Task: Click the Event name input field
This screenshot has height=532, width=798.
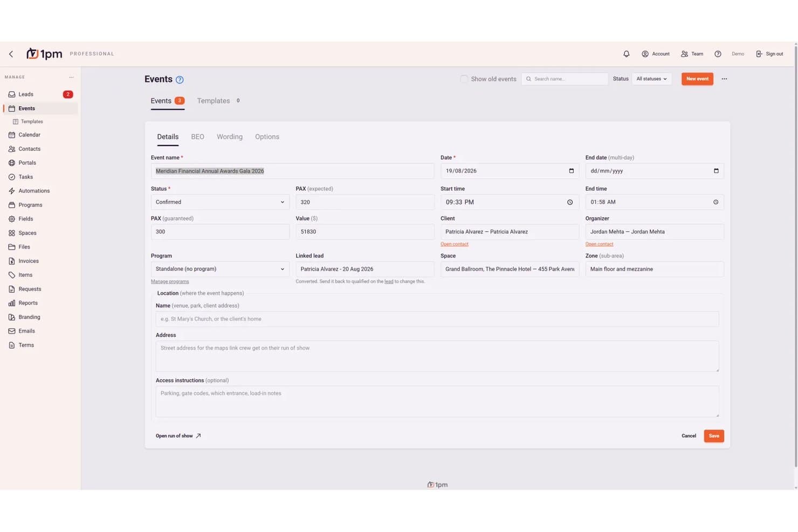Action: pyautogui.click(x=292, y=171)
